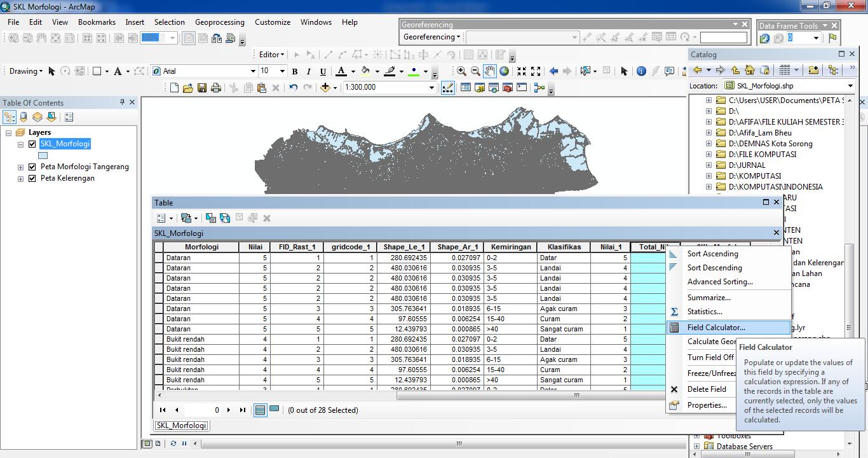This screenshot has height=458, width=868.
Task: Click Switch Selection icon in table toolbar
Action: pos(225,218)
